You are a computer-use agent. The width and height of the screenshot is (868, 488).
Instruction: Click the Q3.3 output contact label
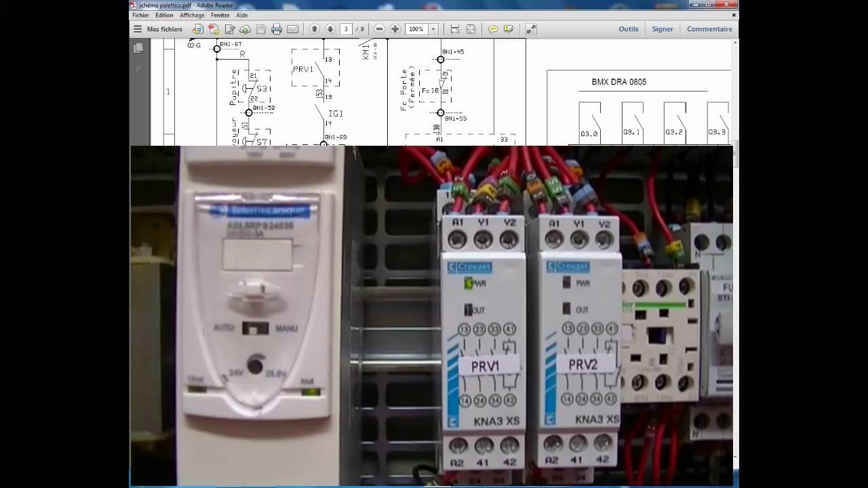[717, 132]
